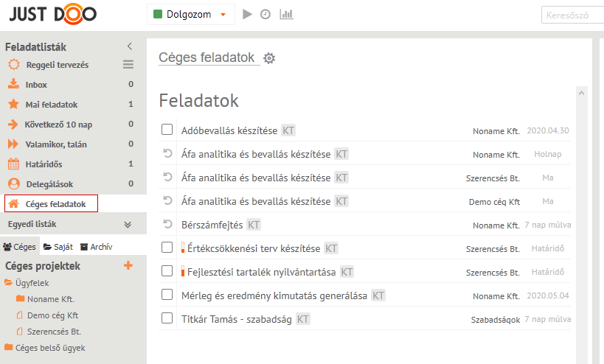Viewport: 604px width, 364px height.
Task: Open Mai feladatok list
Action: pyautogui.click(x=52, y=105)
